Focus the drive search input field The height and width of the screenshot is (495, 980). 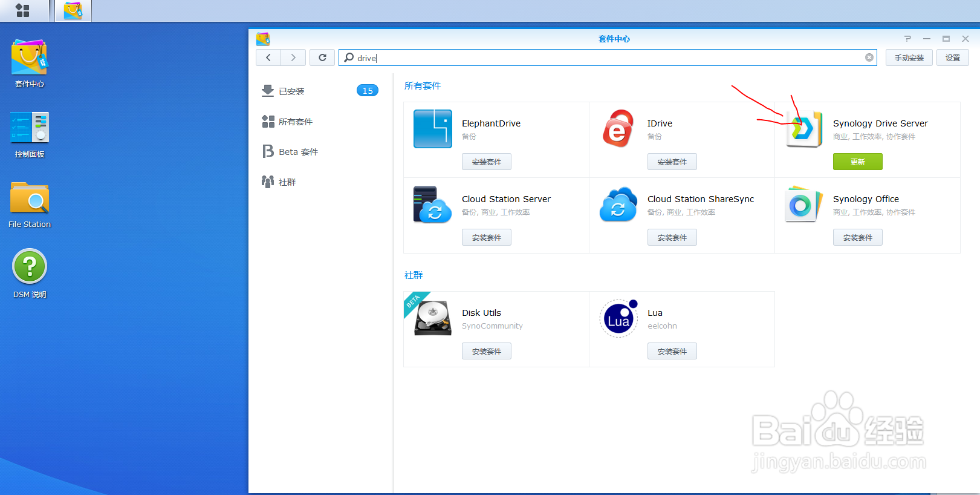point(608,57)
